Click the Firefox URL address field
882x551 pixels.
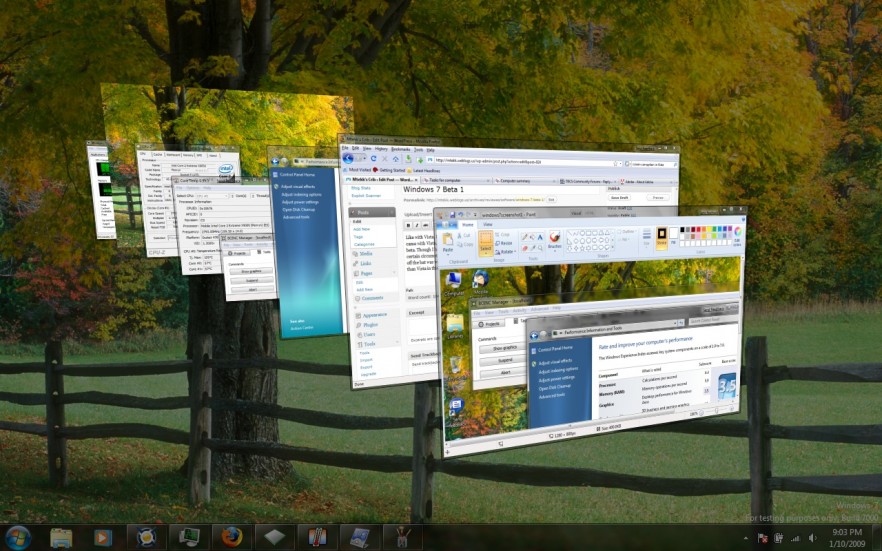pyautogui.click(x=524, y=162)
